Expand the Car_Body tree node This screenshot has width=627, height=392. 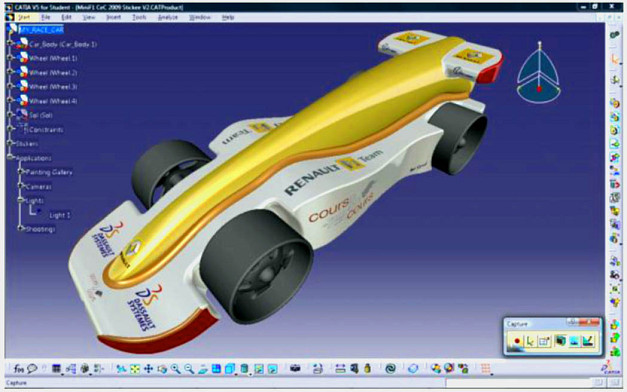coord(10,43)
